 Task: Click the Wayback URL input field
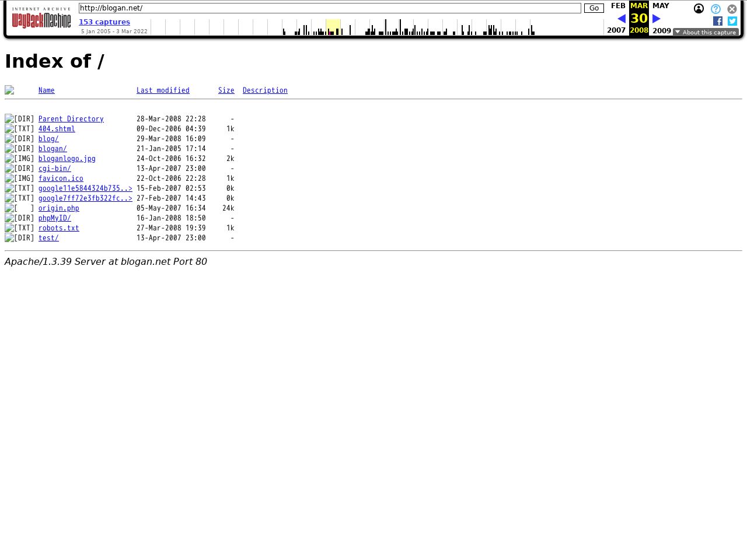pos(330,8)
